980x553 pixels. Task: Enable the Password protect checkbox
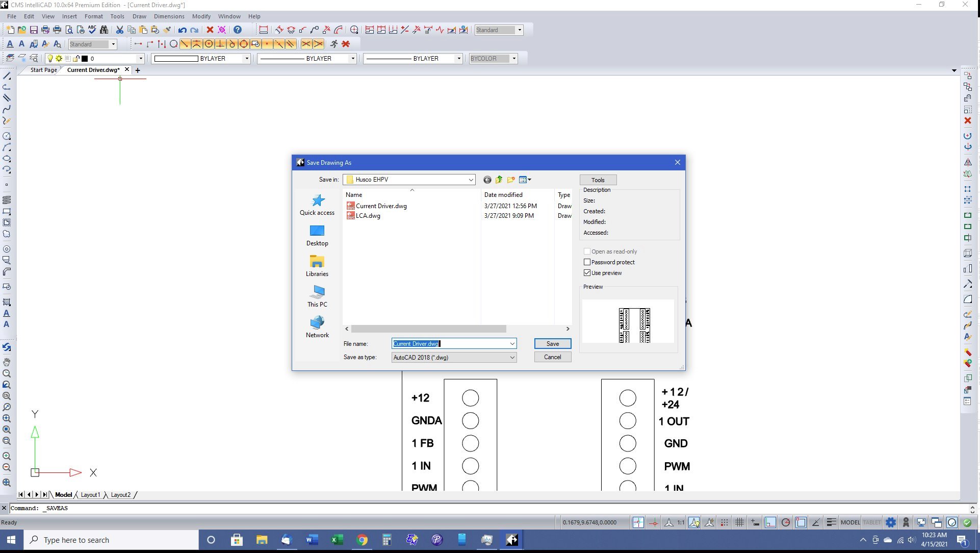(x=587, y=262)
